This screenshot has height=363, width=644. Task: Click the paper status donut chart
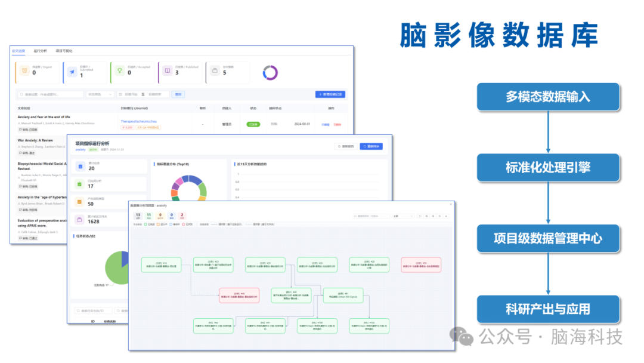[270, 73]
